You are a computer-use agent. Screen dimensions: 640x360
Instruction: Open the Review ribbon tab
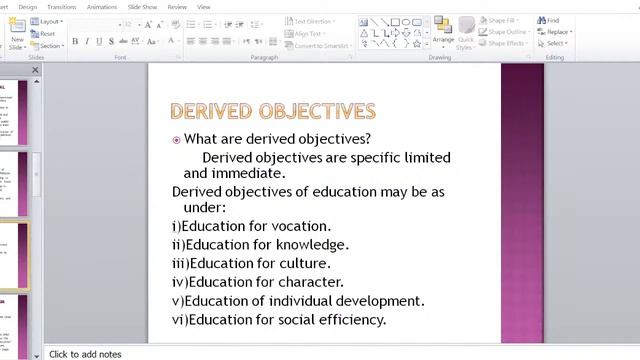click(177, 7)
